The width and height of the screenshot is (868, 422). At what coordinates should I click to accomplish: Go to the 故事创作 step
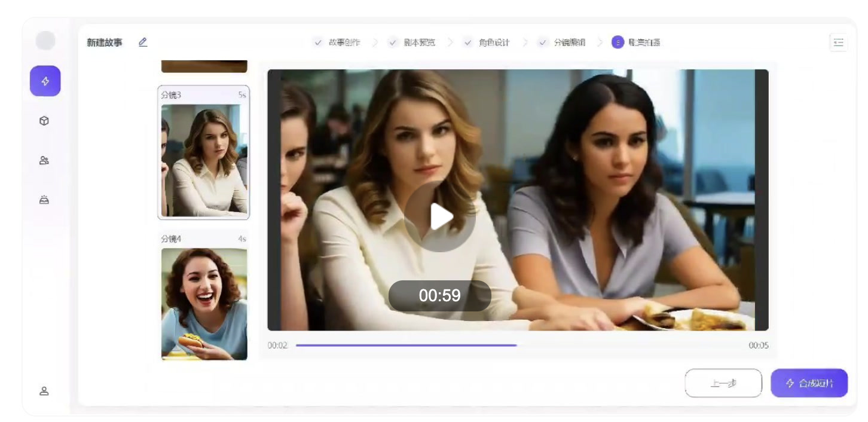click(x=337, y=42)
